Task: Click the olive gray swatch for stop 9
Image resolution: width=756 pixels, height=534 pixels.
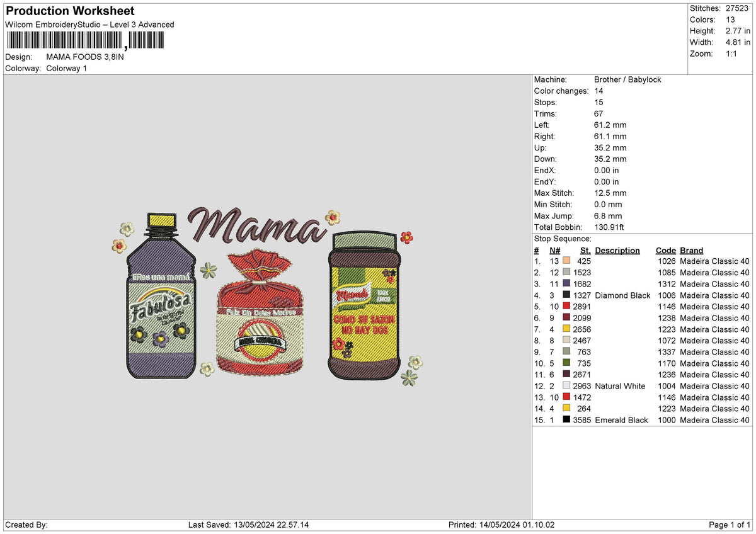Action: (x=566, y=351)
